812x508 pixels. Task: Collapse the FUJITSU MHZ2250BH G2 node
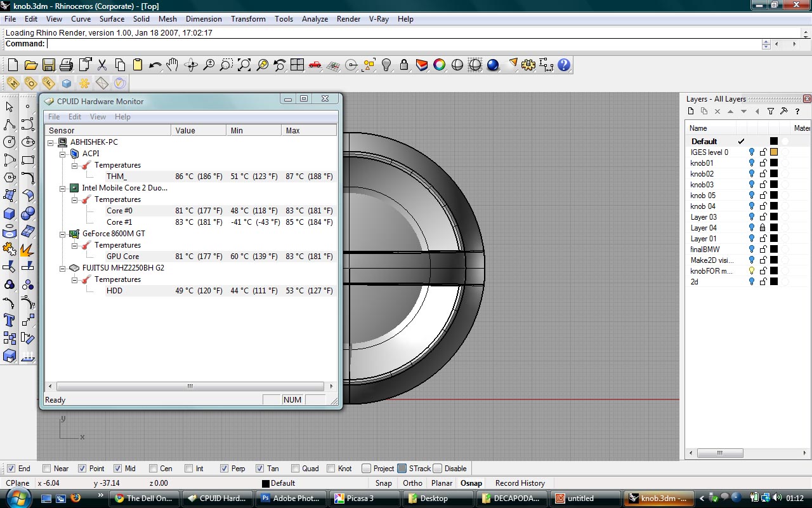click(63, 268)
